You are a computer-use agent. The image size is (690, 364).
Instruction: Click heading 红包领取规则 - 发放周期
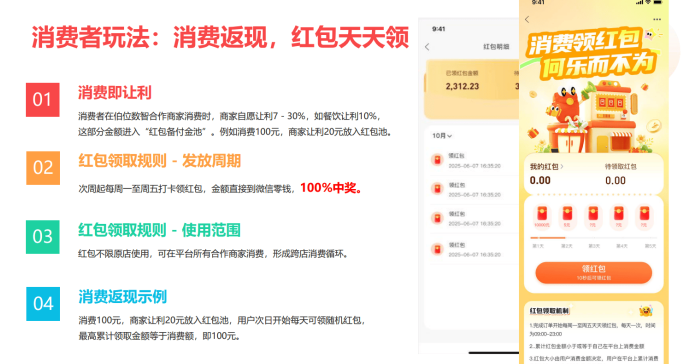pos(160,161)
